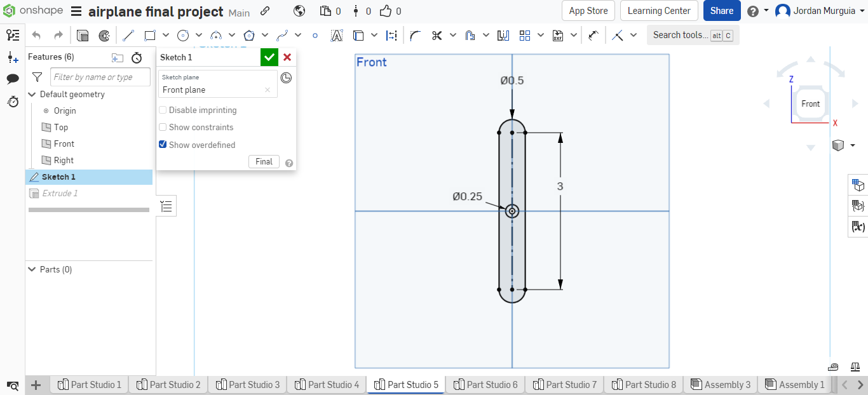Collapse the Default geometry tree

tap(32, 94)
